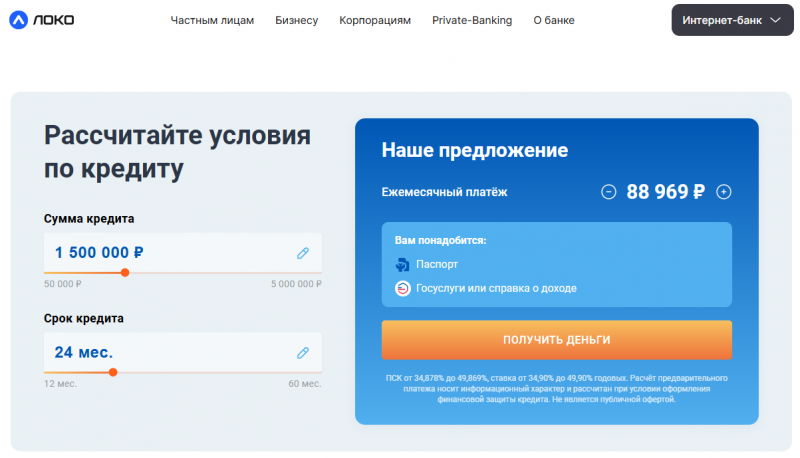The height and width of the screenshot is (458, 800).
Task: Decrease monthly payment with minus icon
Action: [608, 192]
